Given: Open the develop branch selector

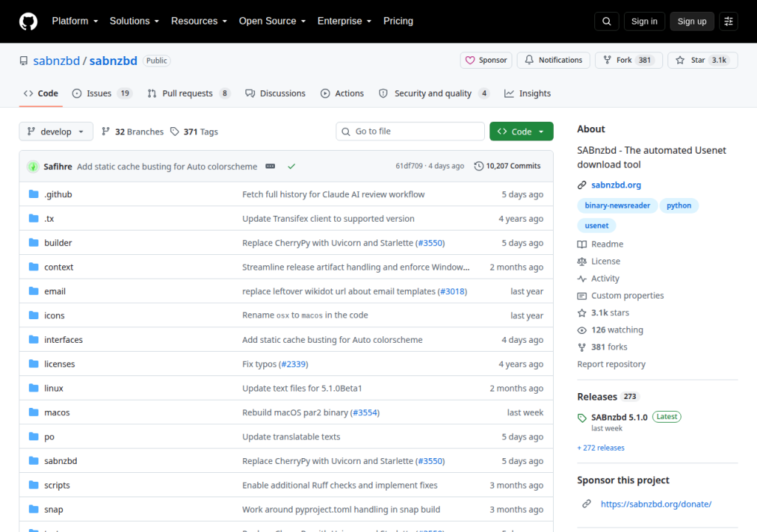Looking at the screenshot, I should 56,132.
